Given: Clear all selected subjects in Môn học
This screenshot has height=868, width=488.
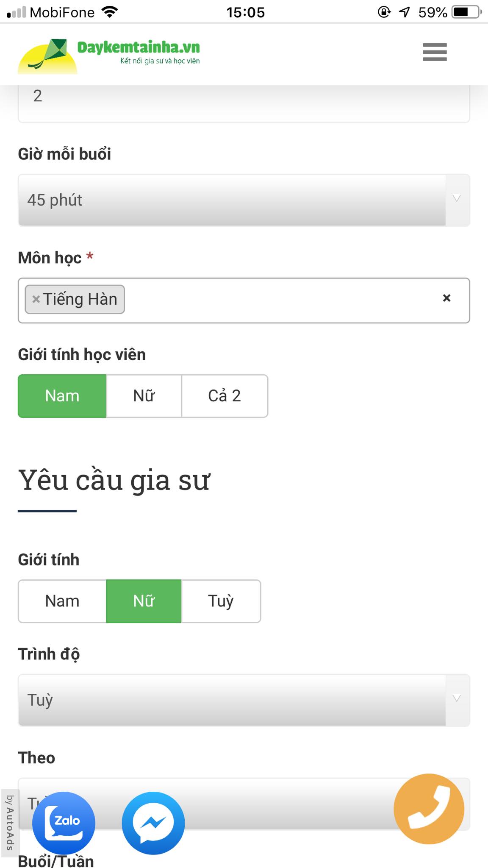Looking at the screenshot, I should tap(446, 298).
